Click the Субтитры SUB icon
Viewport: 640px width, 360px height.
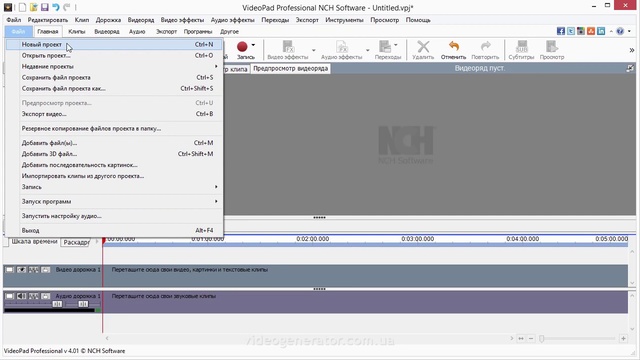[x=522, y=47]
